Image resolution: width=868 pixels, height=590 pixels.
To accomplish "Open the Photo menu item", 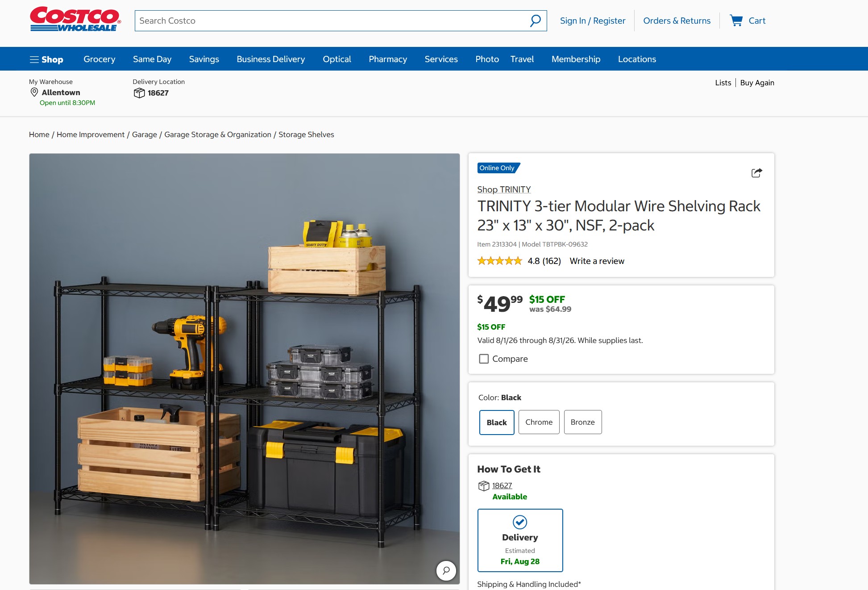I will click(x=487, y=59).
